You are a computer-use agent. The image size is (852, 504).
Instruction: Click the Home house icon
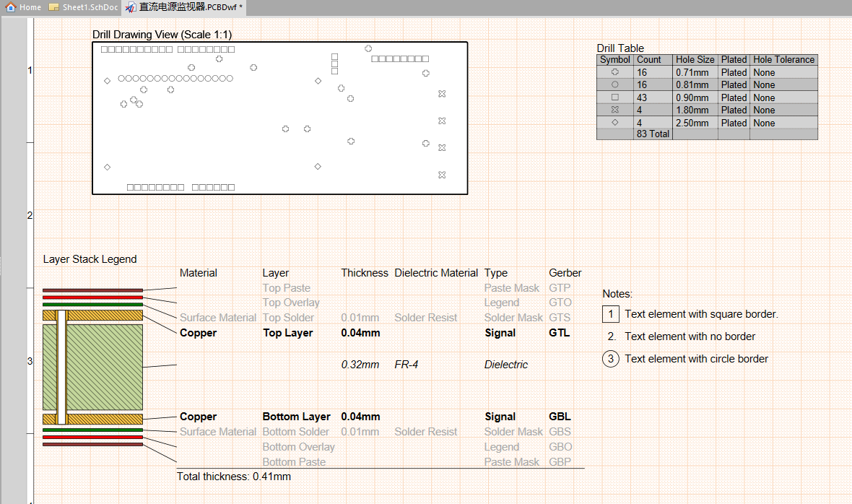[10, 7]
